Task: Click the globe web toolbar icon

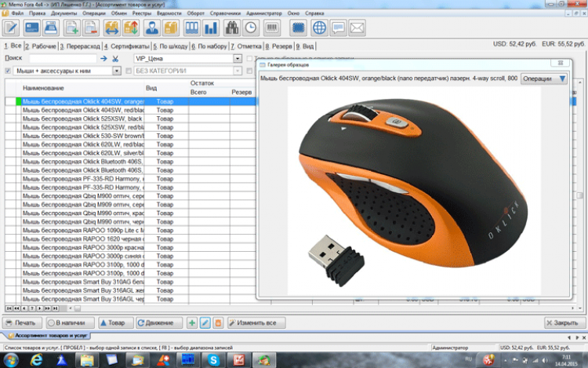Action: pos(319,28)
